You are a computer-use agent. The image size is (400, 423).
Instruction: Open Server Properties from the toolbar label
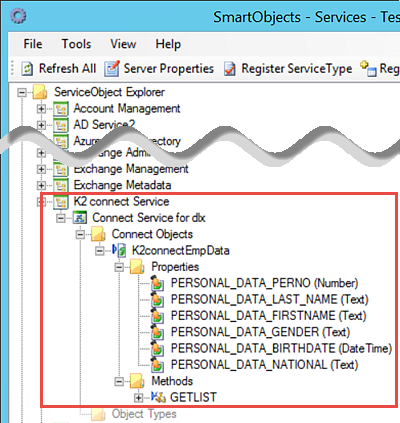click(169, 68)
